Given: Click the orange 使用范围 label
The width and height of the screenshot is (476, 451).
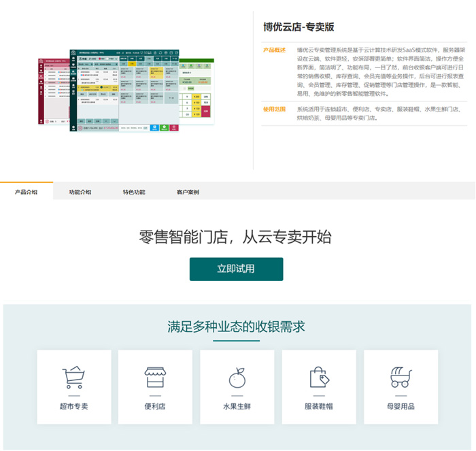Looking at the screenshot, I should [275, 109].
